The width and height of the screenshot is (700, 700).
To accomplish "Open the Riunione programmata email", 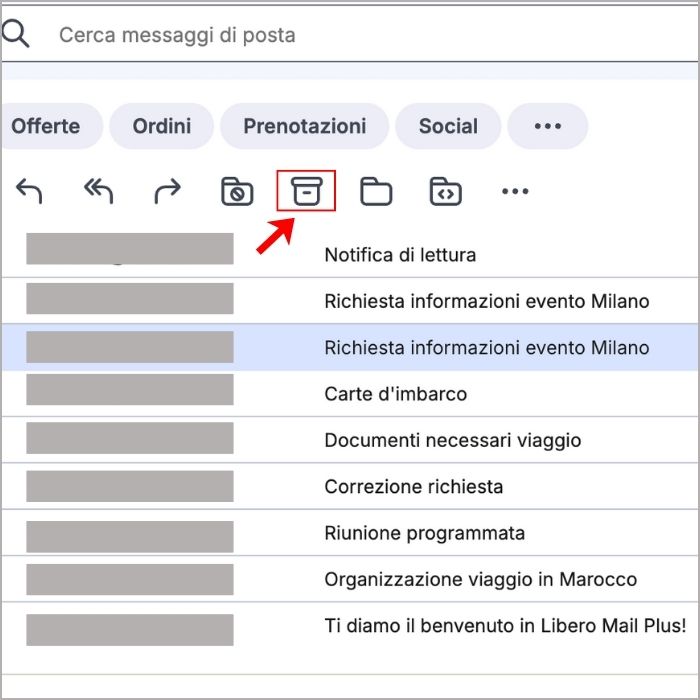I will click(350, 533).
